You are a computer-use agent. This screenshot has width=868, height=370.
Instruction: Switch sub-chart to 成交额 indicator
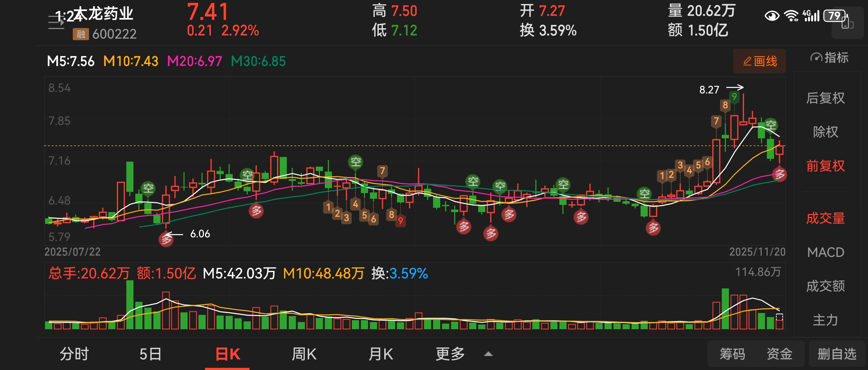coord(825,286)
